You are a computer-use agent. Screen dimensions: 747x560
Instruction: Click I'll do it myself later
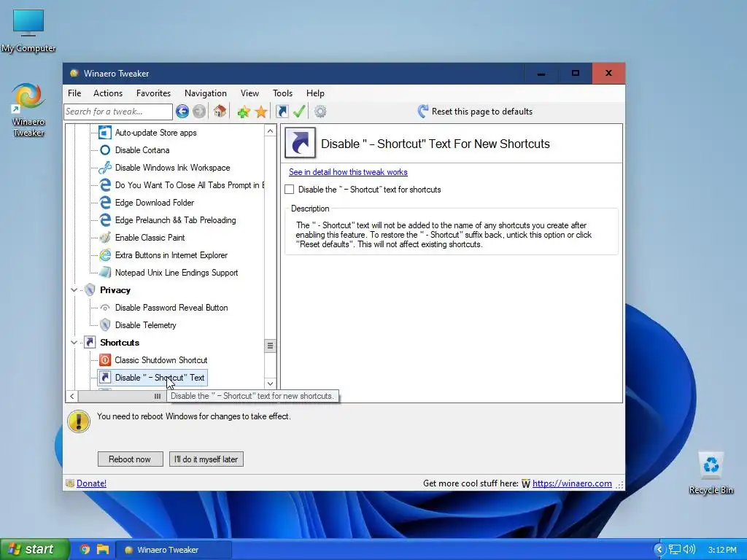point(206,459)
